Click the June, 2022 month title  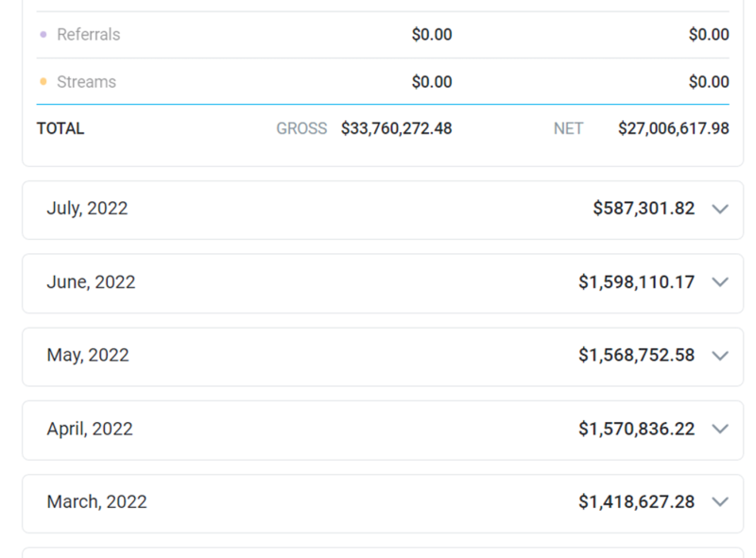coord(91,282)
